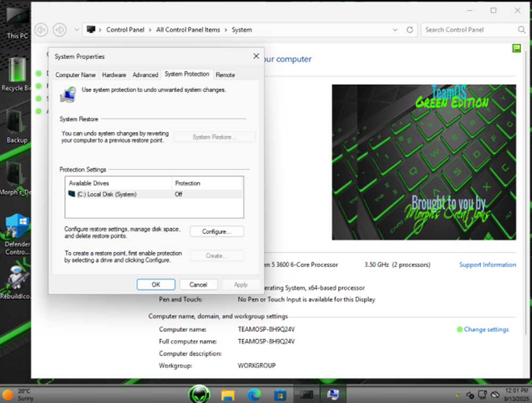Click the chevron after All Control Panel Items
This screenshot has width=532, height=403.
pyautogui.click(x=226, y=30)
